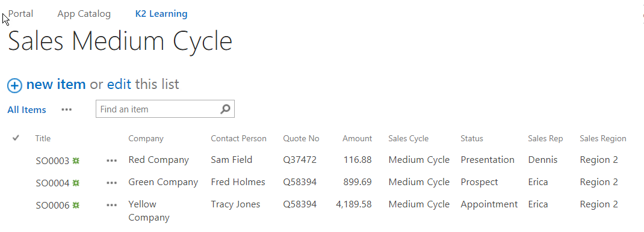Open the ellipsis menu for SO0003

pos(112,160)
